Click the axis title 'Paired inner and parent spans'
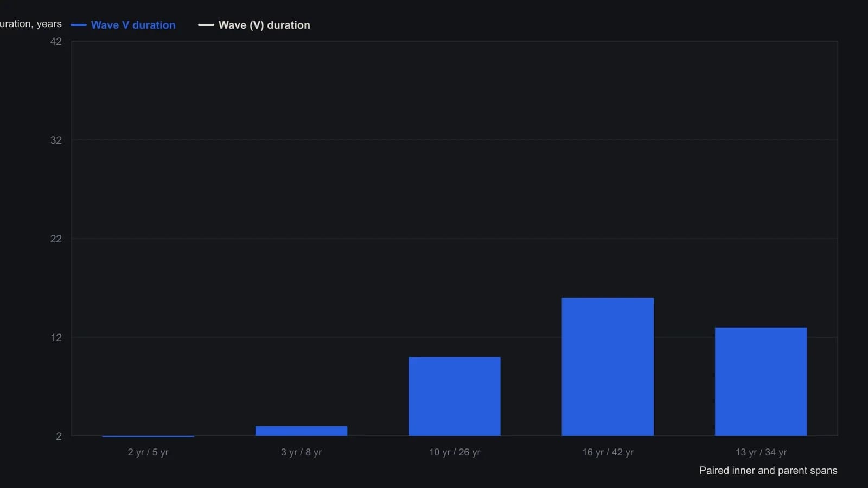This screenshot has width=868, height=488. (x=768, y=471)
